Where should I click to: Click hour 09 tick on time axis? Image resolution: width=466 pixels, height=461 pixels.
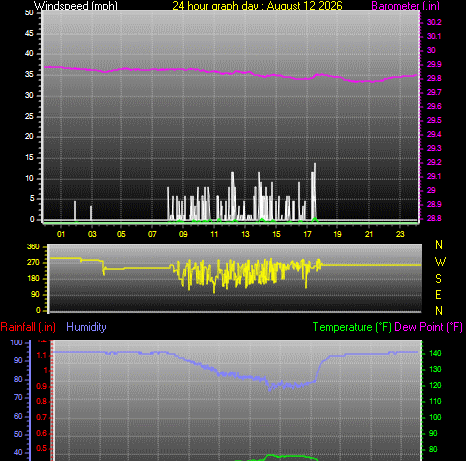(x=183, y=234)
